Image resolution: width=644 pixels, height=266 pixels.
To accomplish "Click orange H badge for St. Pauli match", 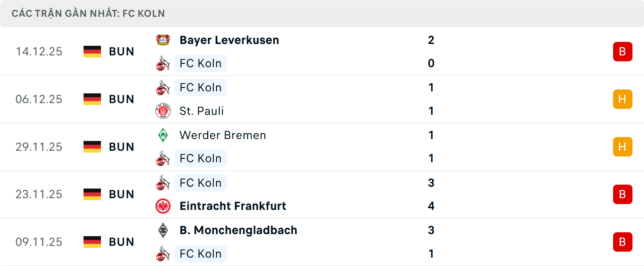I will coord(623,99).
